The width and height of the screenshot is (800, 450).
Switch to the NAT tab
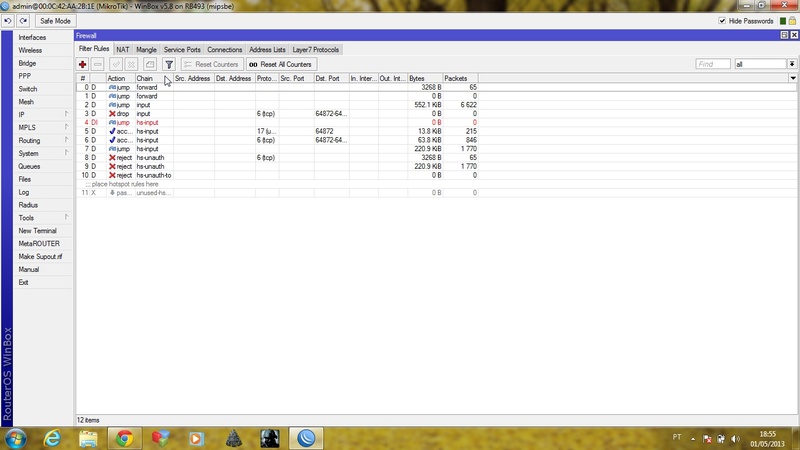coord(122,49)
